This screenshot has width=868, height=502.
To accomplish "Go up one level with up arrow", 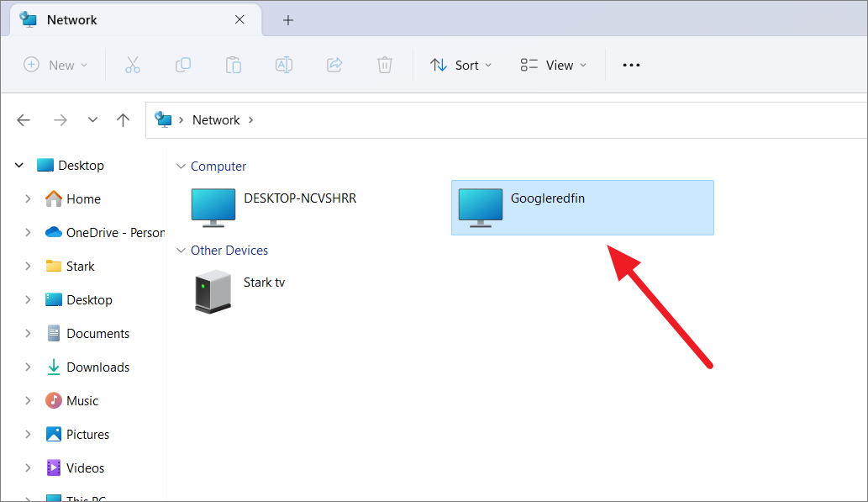I will click(123, 119).
